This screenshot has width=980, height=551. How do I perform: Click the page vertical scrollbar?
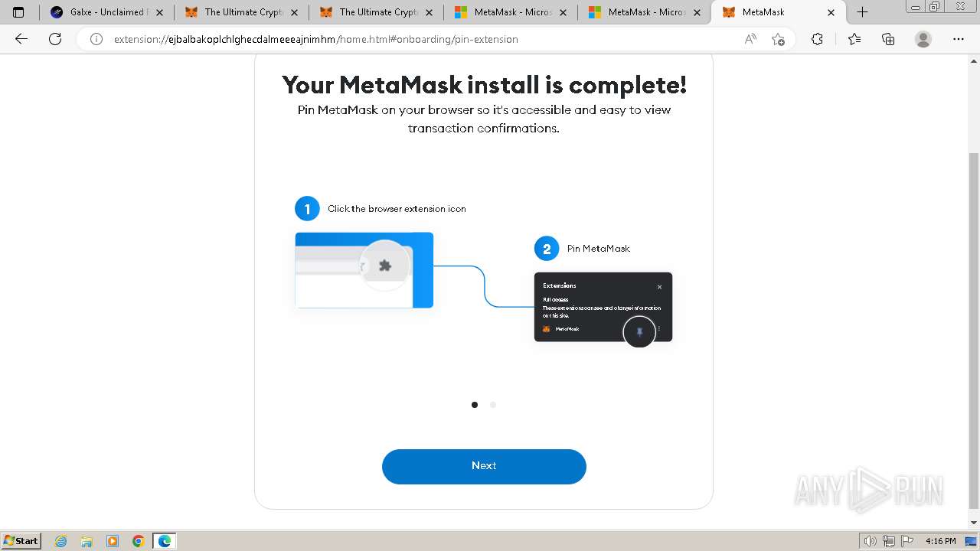pos(974,330)
